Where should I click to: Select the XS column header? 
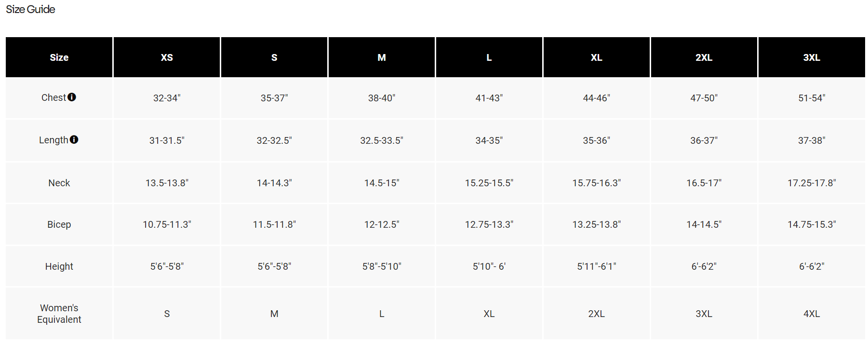167,57
